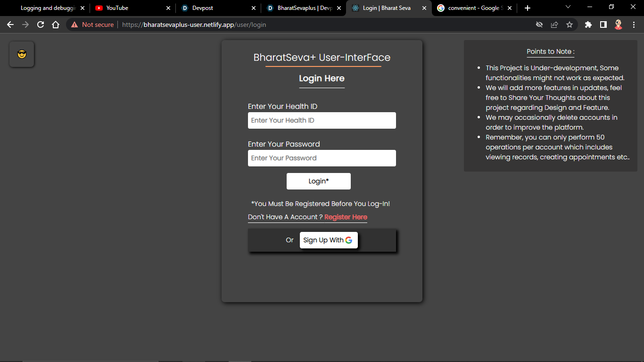Screen dimensions: 644x362
Task: Open the Chrome profile avatar
Action: pyautogui.click(x=619, y=25)
